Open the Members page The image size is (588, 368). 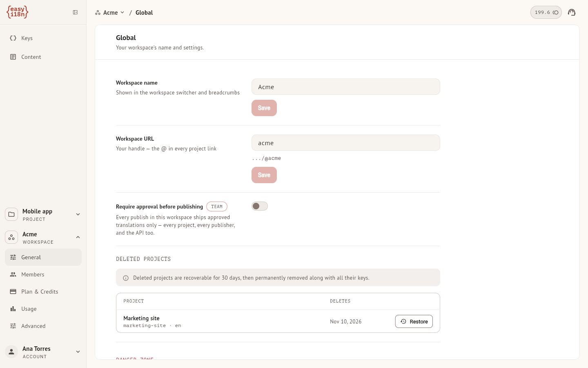click(43, 274)
